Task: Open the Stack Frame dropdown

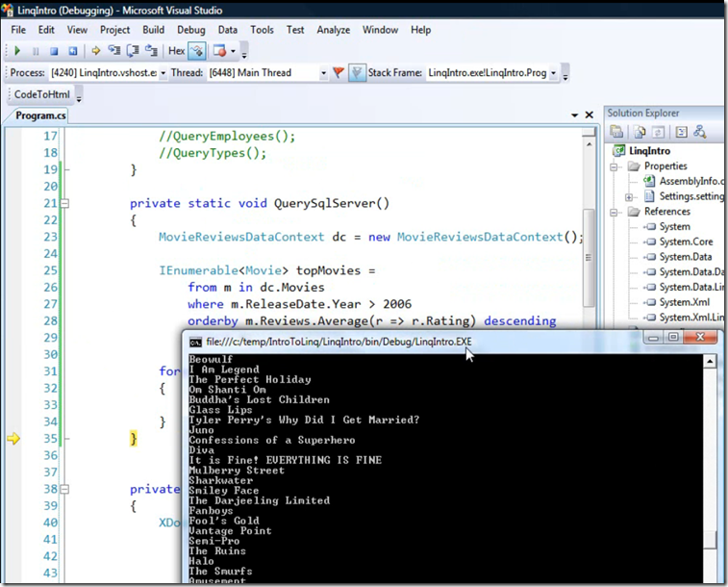Action: pyautogui.click(x=553, y=73)
